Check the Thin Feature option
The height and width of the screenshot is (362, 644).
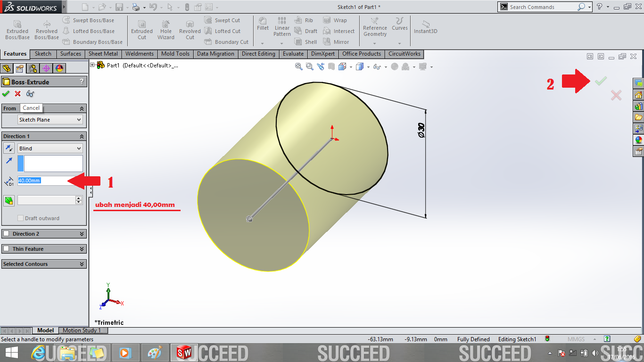pos(6,248)
